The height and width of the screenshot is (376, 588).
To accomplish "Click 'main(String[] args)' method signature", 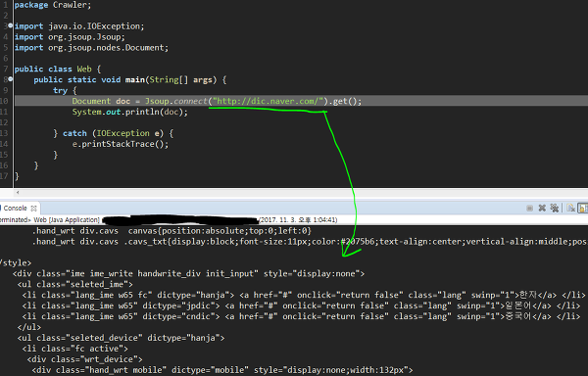I will [x=171, y=79].
